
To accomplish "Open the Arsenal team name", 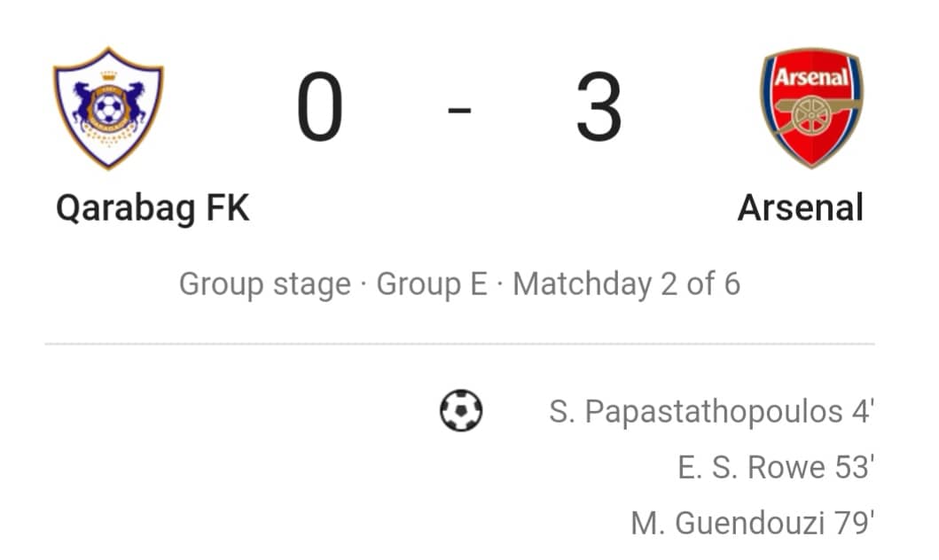I will click(x=801, y=207).
